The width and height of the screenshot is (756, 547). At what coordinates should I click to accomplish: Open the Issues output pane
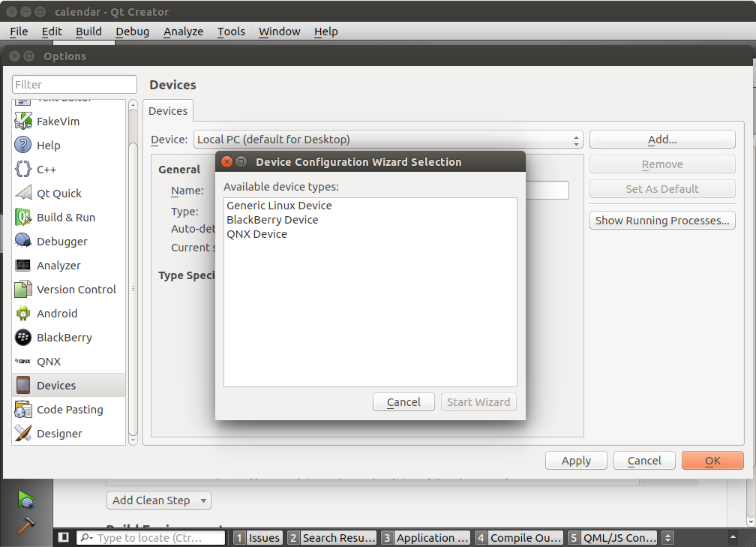point(258,537)
